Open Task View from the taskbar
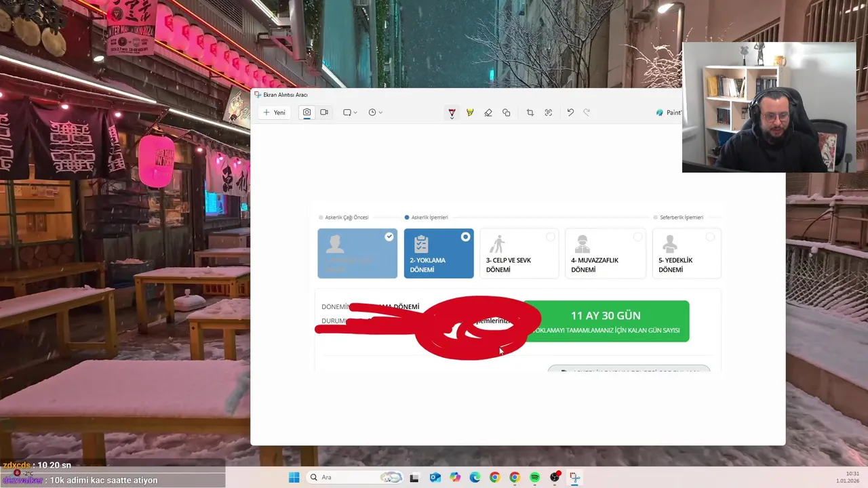Viewport: 868px width, 488px height. click(x=414, y=477)
